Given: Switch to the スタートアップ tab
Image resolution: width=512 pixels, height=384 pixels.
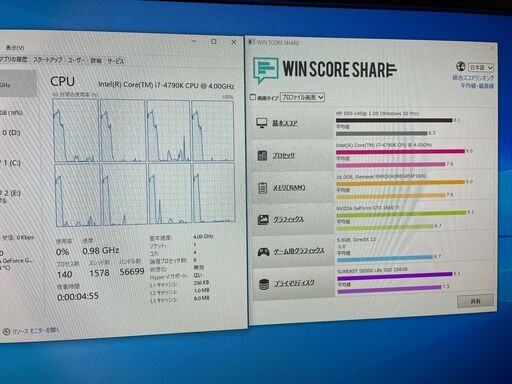Looking at the screenshot, I should (x=48, y=60).
